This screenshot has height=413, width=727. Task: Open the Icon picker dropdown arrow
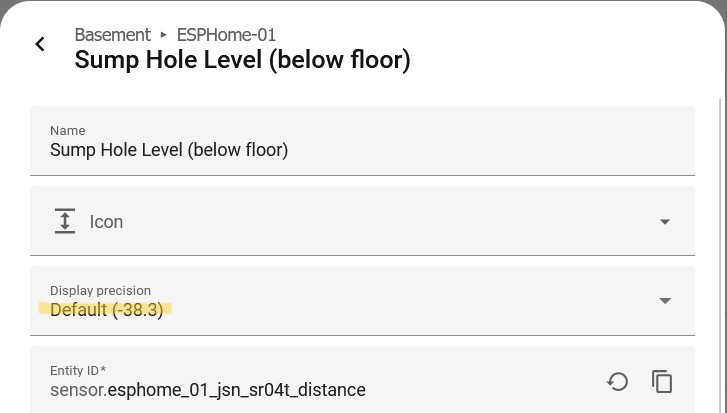tap(664, 222)
